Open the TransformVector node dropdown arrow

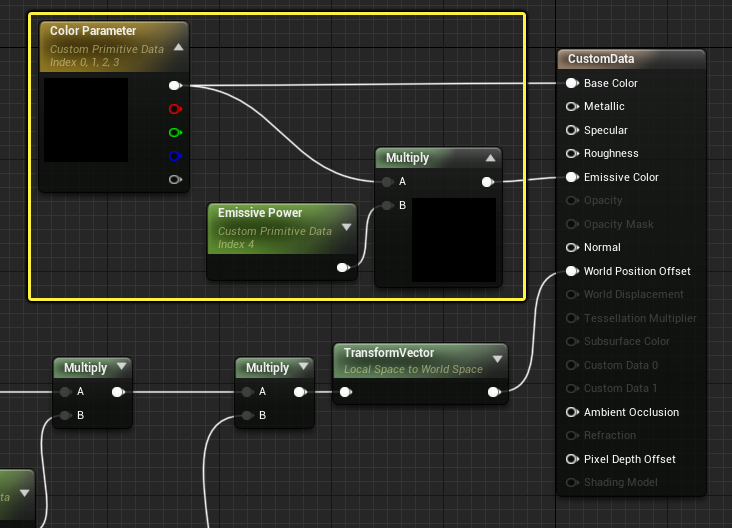click(498, 359)
